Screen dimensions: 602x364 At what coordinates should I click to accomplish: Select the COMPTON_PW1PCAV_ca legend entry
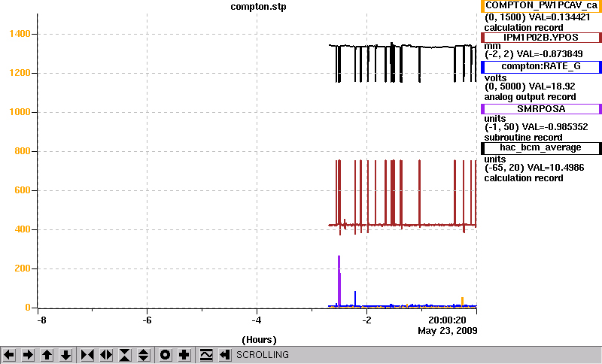pos(541,6)
